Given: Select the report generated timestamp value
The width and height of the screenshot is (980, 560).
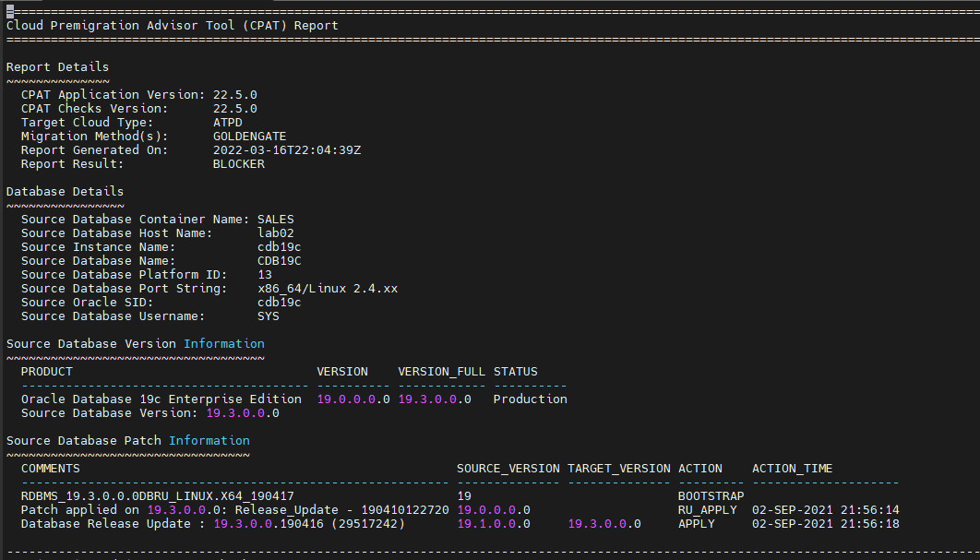Looking at the screenshot, I should pyautogui.click(x=286, y=149).
